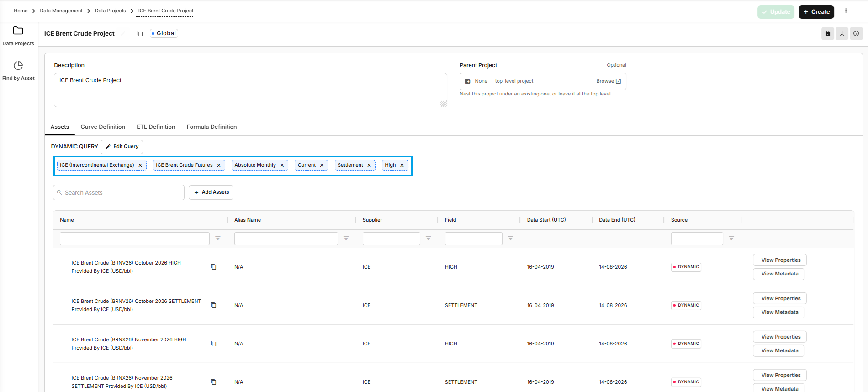Click the pencil Edit Query button
The image size is (868, 392).
coord(122,147)
